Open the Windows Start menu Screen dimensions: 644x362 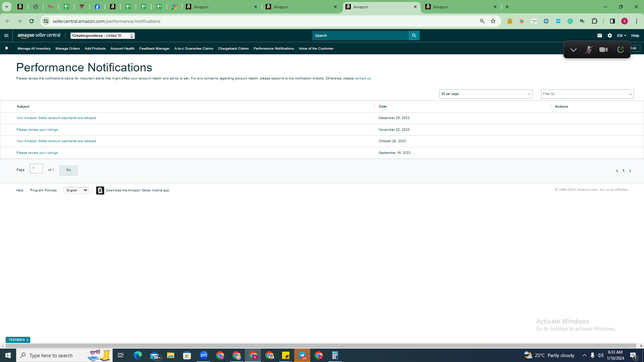click(8, 355)
